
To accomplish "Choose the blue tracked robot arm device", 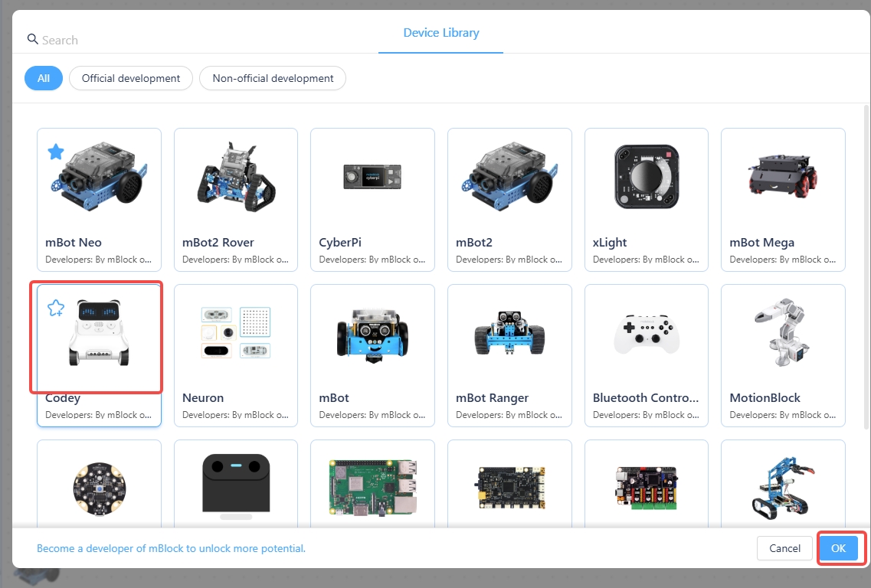I will [782, 488].
